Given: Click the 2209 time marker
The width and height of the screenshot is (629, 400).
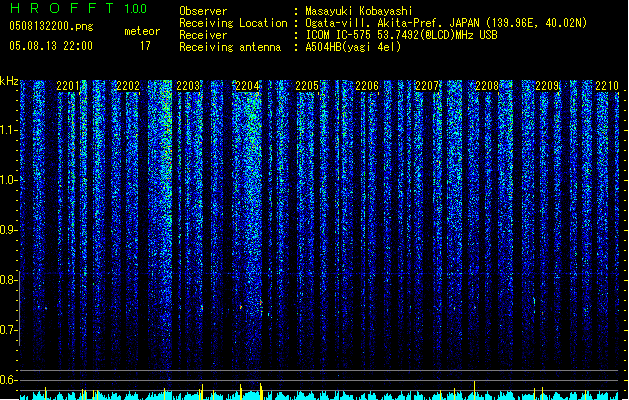Looking at the screenshot, I should coord(547,86).
